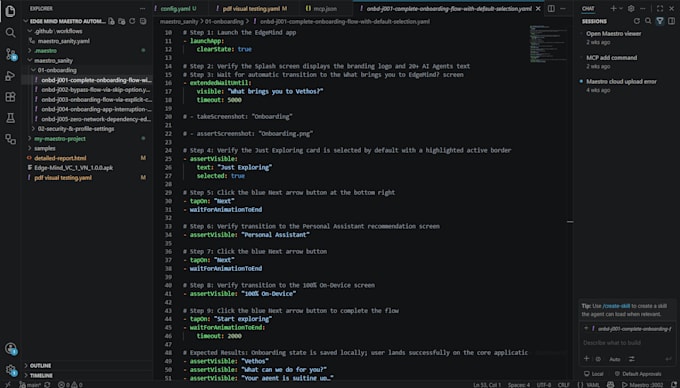Open the Local agent target dropdown

click(594, 374)
